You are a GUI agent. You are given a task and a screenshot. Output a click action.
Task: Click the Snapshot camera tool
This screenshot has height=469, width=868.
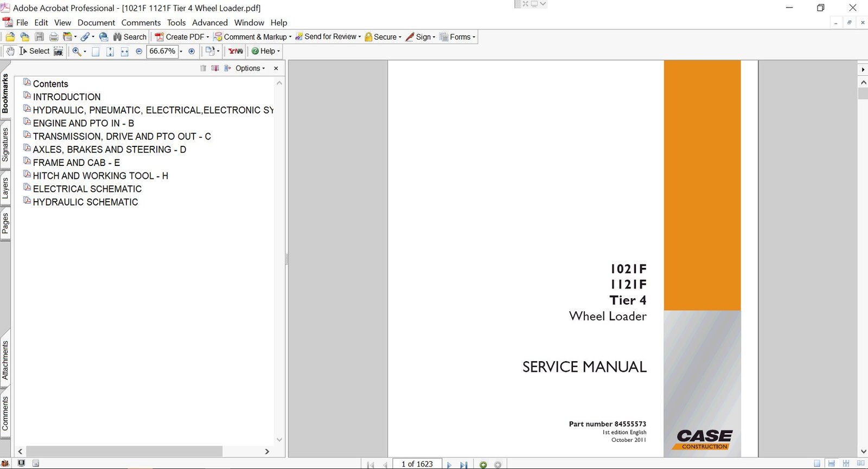[x=59, y=51]
